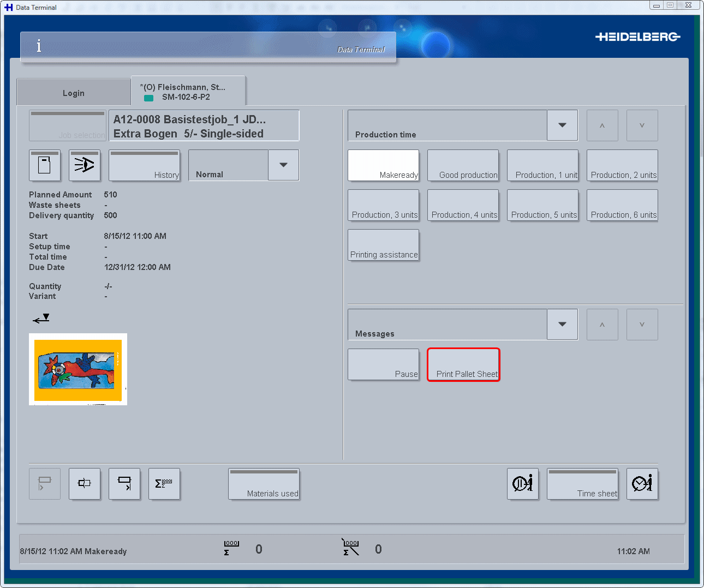The width and height of the screenshot is (704, 588).
Task: Open the Production time dropdown arrow
Action: [x=562, y=125]
